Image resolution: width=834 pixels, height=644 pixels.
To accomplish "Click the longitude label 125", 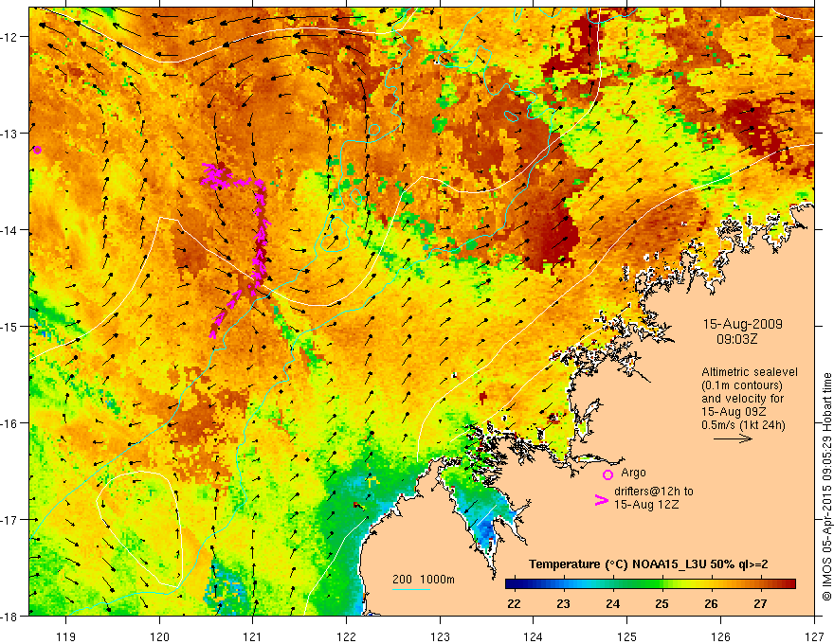I will coord(627,636).
